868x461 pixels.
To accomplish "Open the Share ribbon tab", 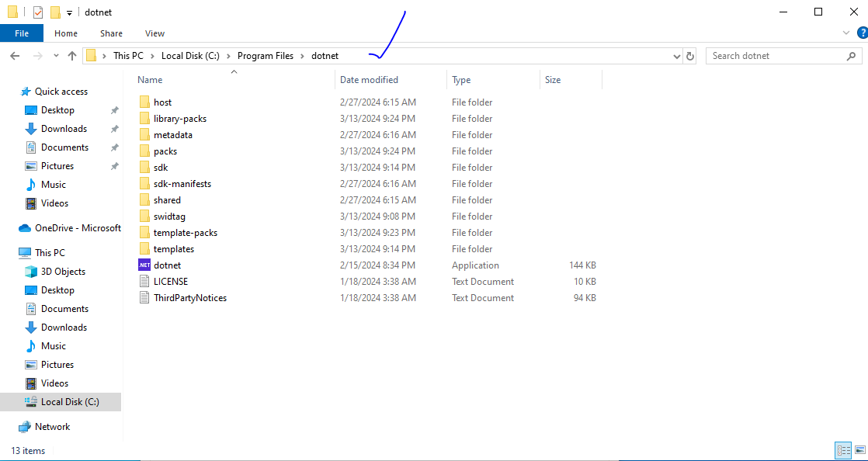I will [x=111, y=33].
